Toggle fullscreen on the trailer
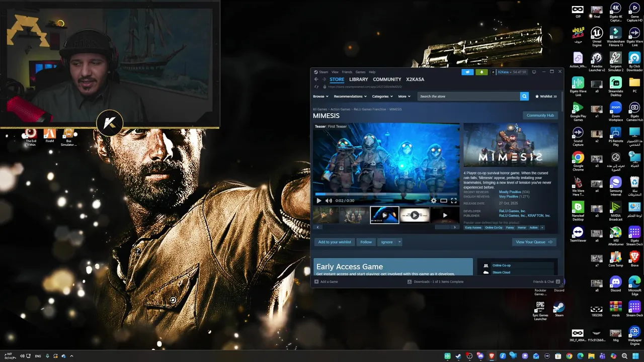644x362 pixels. pyautogui.click(x=454, y=201)
